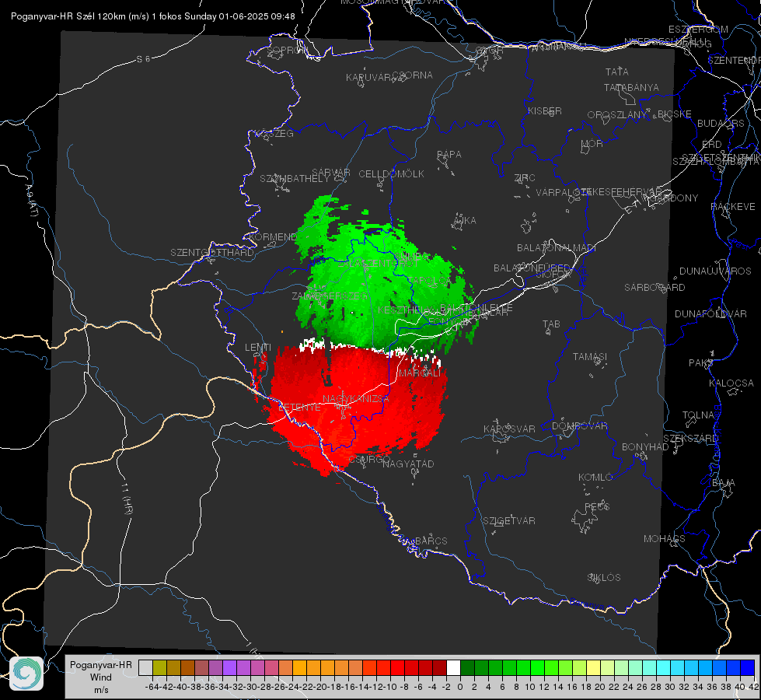Image resolution: width=761 pixels, height=700 pixels.
Task: Select the AJKA label
Action: [465, 221]
